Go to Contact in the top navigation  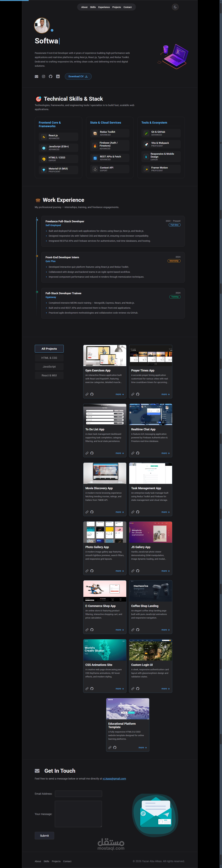click(128, 7)
